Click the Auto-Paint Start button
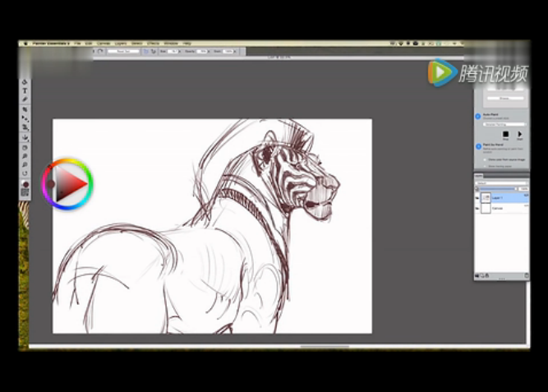The image size is (548, 392). tap(520, 134)
